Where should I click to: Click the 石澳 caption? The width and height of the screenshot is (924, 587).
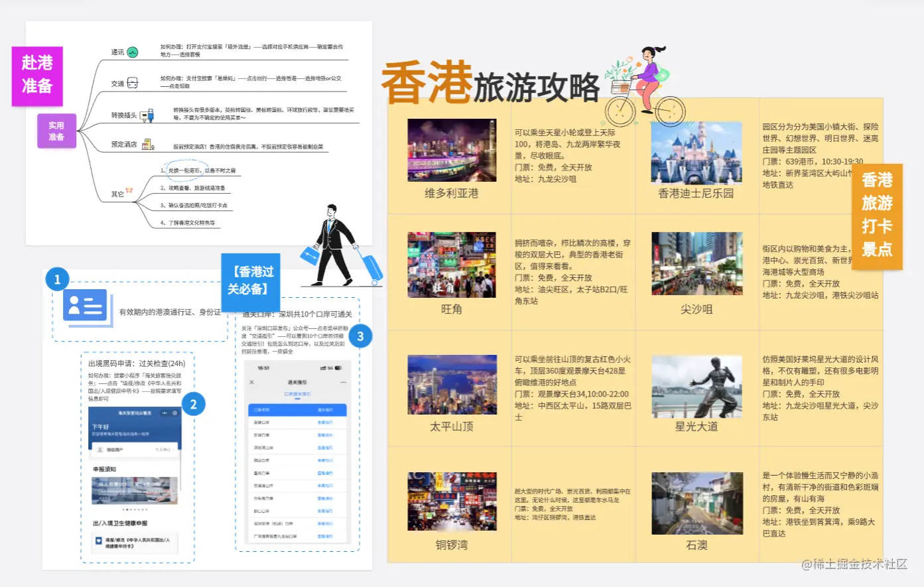(696, 545)
